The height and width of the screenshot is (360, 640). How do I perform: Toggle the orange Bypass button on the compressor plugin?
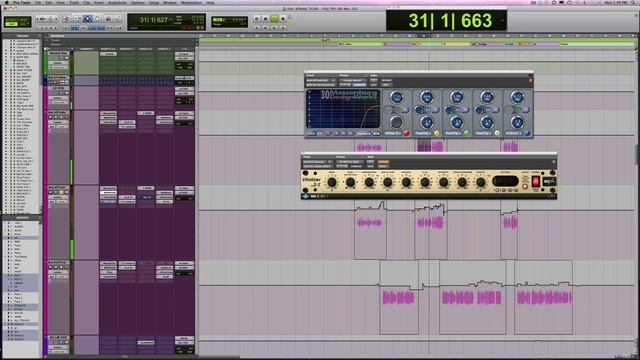point(383,162)
